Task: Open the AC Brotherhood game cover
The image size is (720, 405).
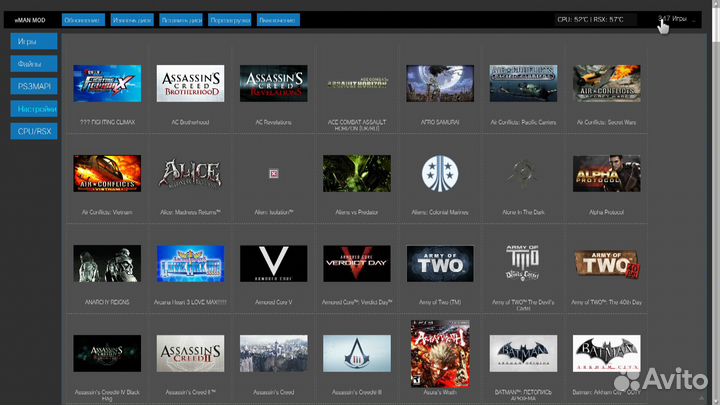Action: click(190, 84)
